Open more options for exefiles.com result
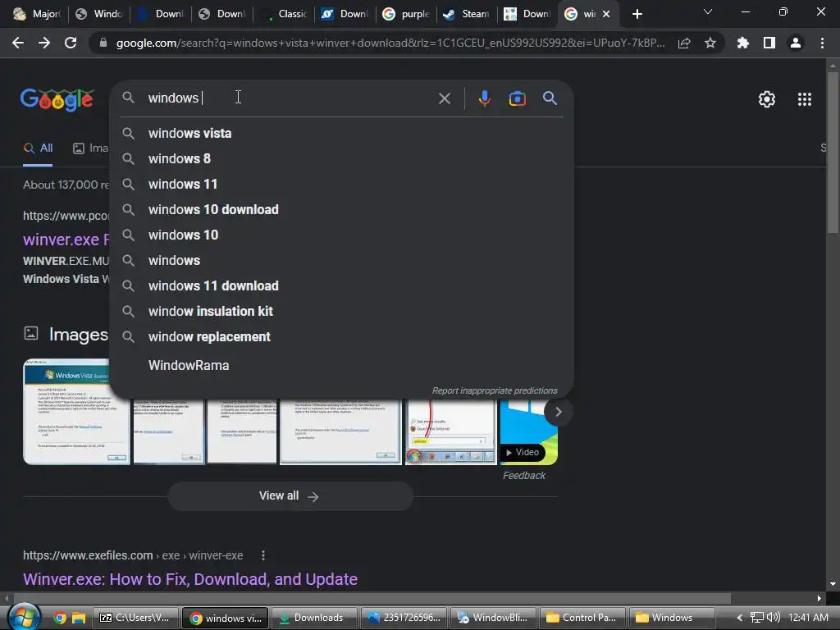The height and width of the screenshot is (630, 840). 262,555
